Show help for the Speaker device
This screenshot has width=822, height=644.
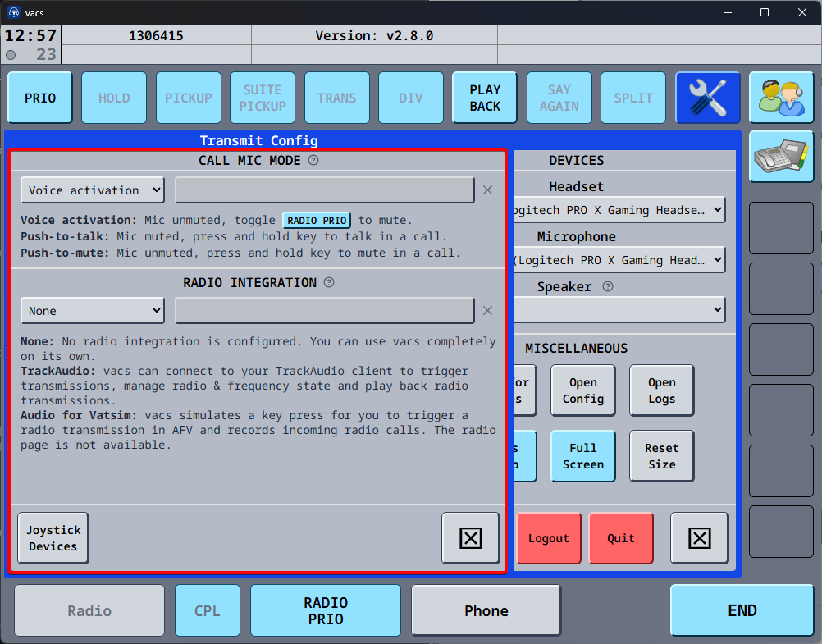[x=608, y=286]
